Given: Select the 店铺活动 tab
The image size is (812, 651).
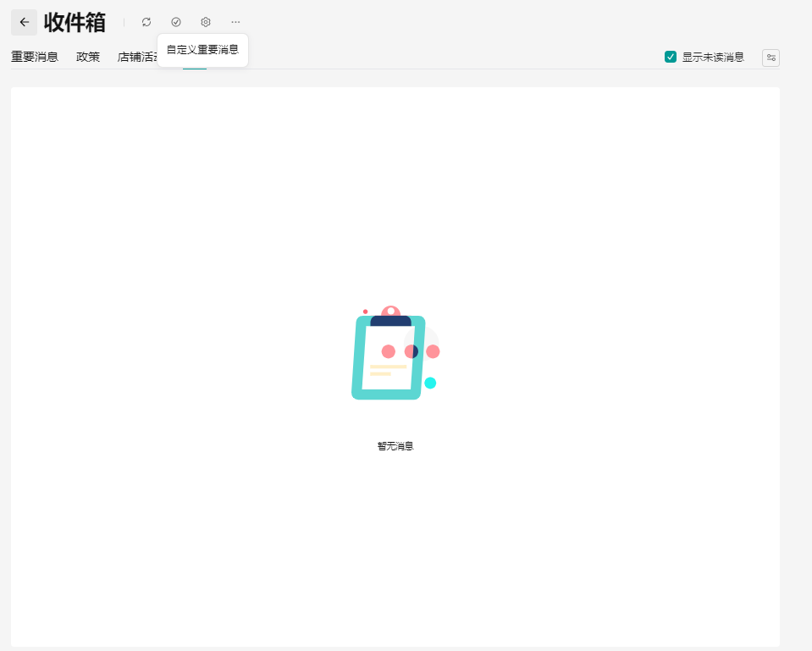Looking at the screenshot, I should (x=137, y=58).
